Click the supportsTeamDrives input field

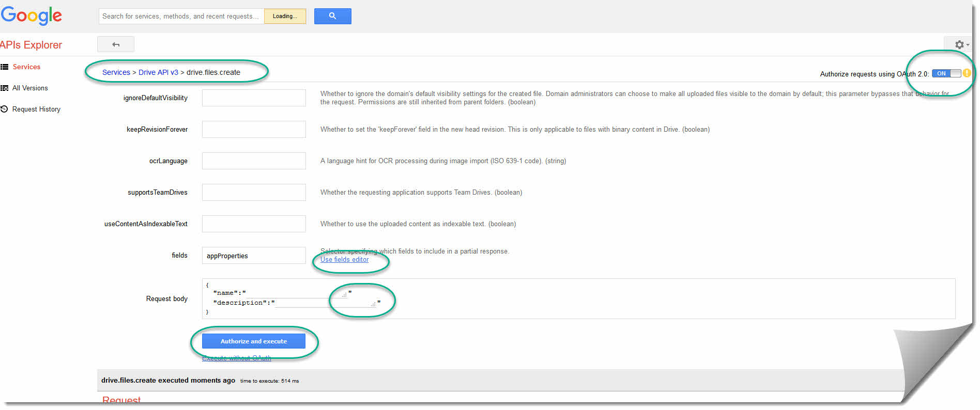[254, 193]
